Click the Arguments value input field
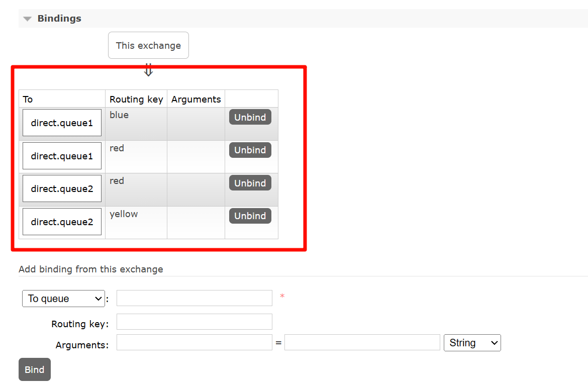 362,343
